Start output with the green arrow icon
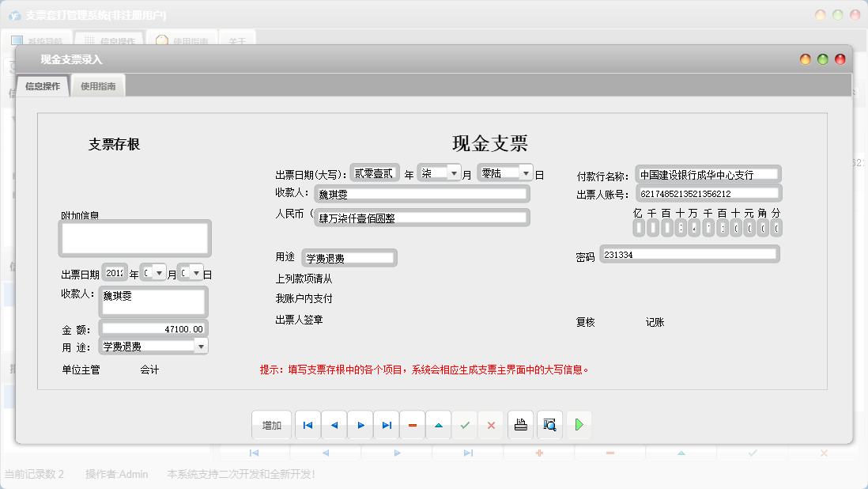This screenshot has height=489, width=868. [579, 425]
